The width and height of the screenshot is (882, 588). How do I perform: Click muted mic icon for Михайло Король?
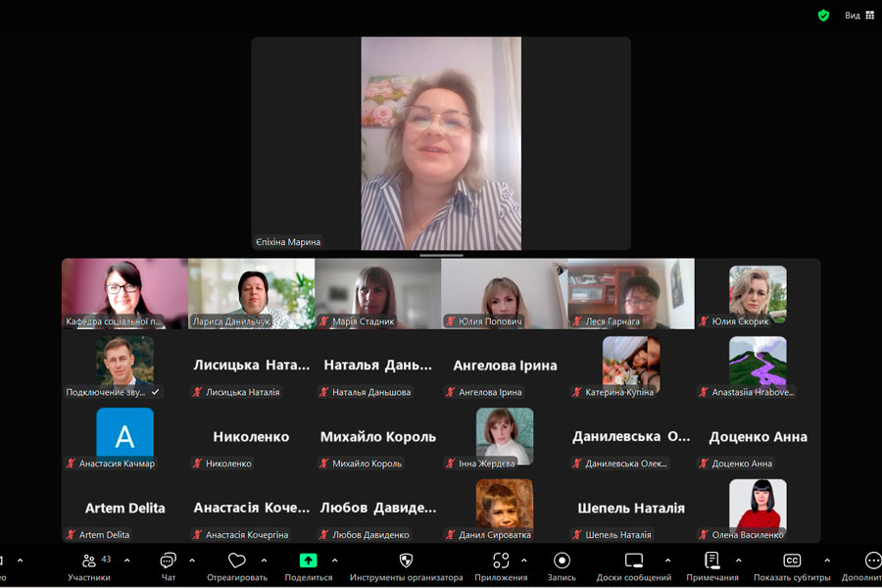pyautogui.click(x=324, y=464)
